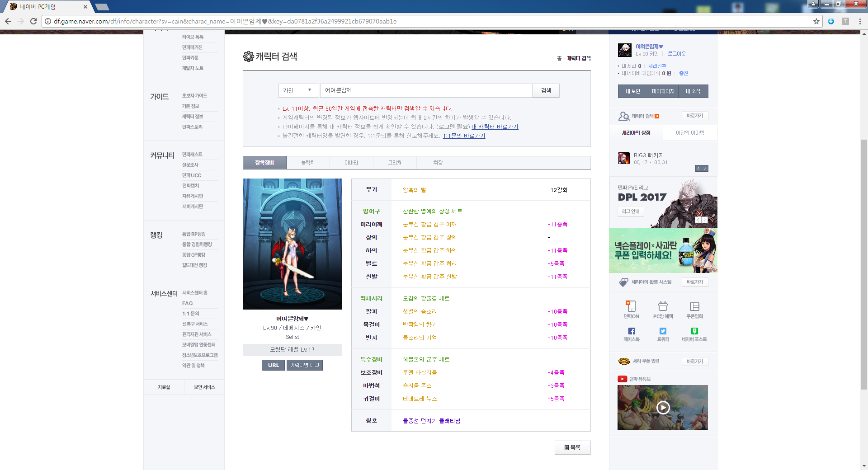The height and width of the screenshot is (470, 868).
Task: Click the 세라전환 link
Action: point(657,66)
